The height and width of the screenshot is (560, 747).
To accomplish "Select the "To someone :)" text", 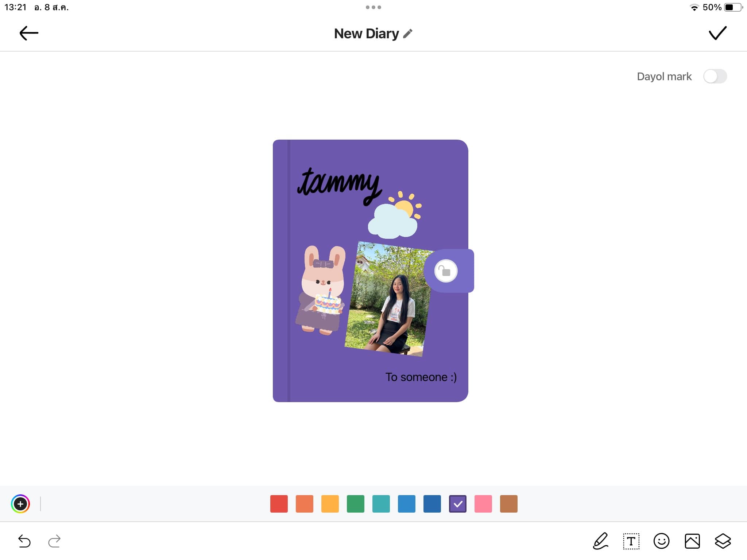I will [x=421, y=377].
